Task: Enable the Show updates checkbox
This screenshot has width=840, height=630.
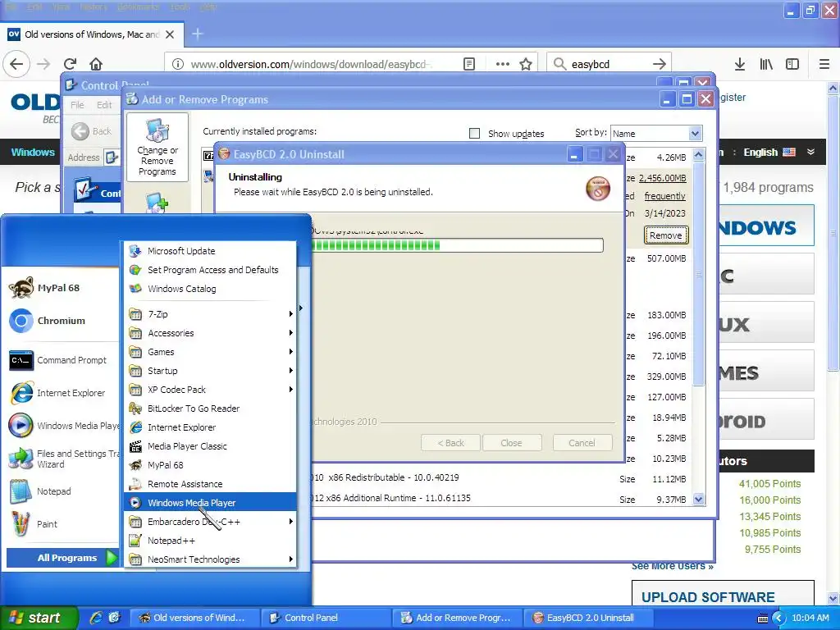Action: (x=475, y=134)
